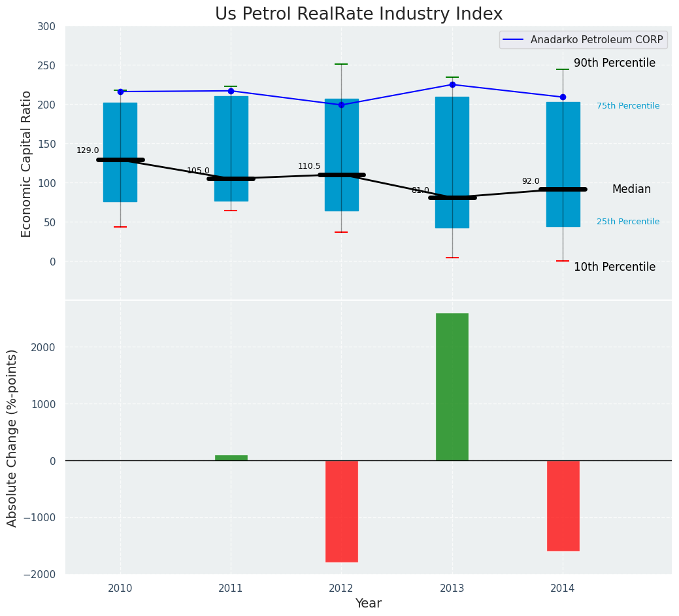Click the 75th Percentile label

(x=627, y=106)
